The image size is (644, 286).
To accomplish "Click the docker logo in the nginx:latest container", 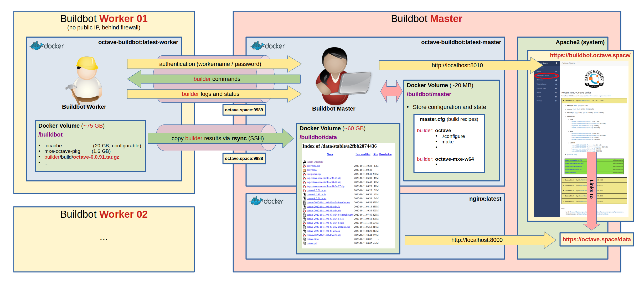I will [x=266, y=201].
